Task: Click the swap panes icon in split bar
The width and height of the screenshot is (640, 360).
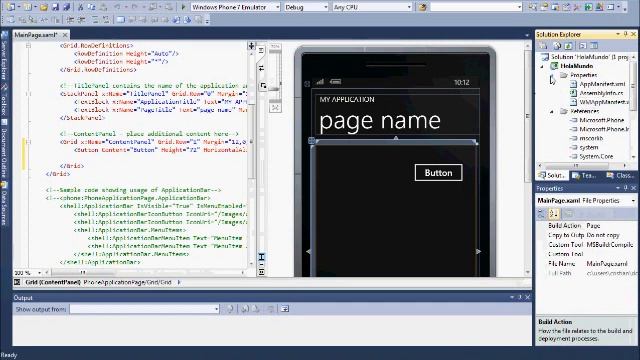Action: click(x=261, y=68)
